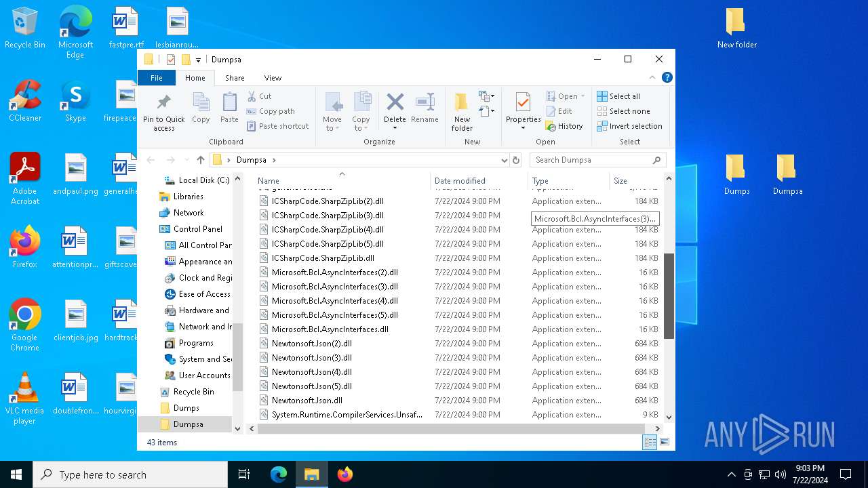The image size is (868, 488).
Task: Click the History ribbon command
Action: [x=564, y=126]
